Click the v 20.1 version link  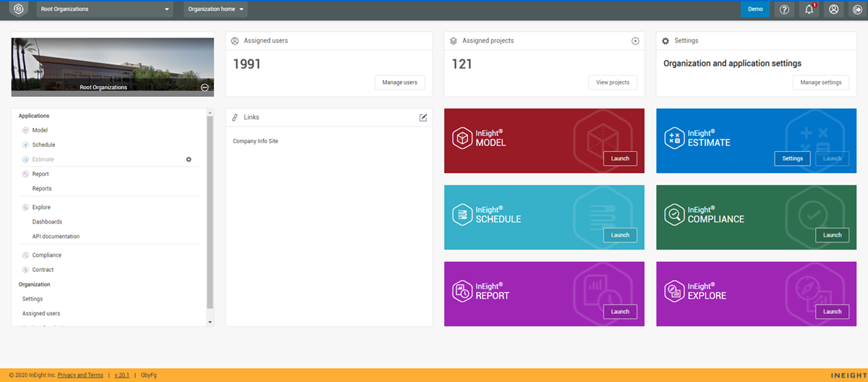122,375
